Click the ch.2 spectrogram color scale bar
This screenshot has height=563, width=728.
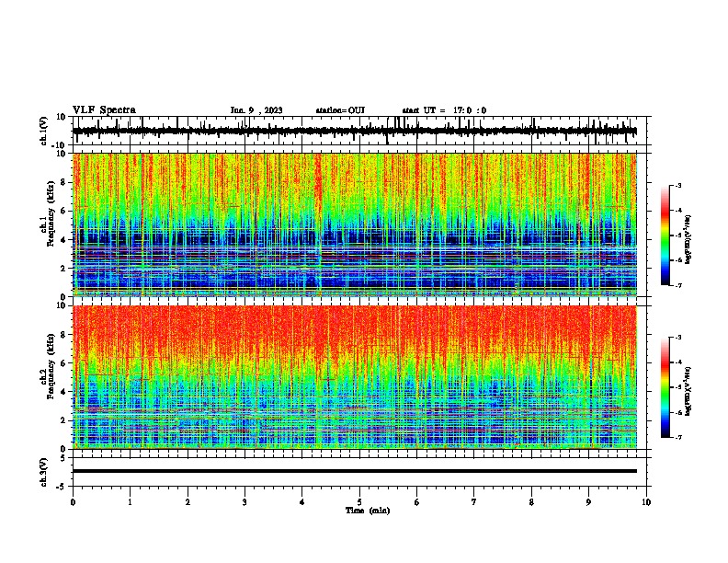point(665,387)
